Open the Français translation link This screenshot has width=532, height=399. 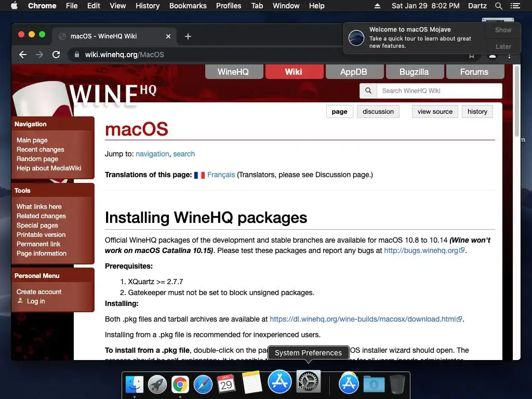tap(221, 175)
